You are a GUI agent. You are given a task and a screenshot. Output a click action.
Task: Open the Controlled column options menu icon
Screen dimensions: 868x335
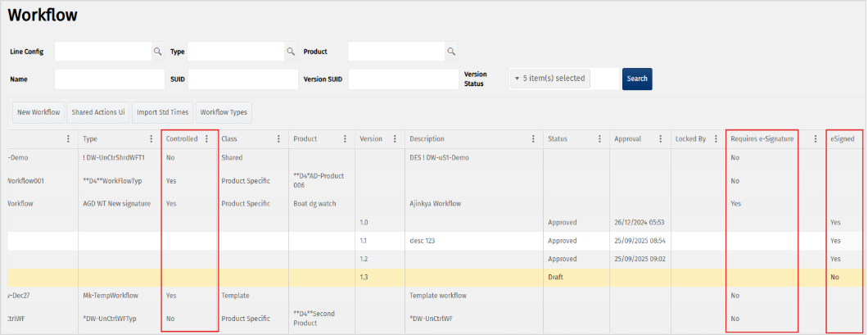pyautogui.click(x=206, y=139)
